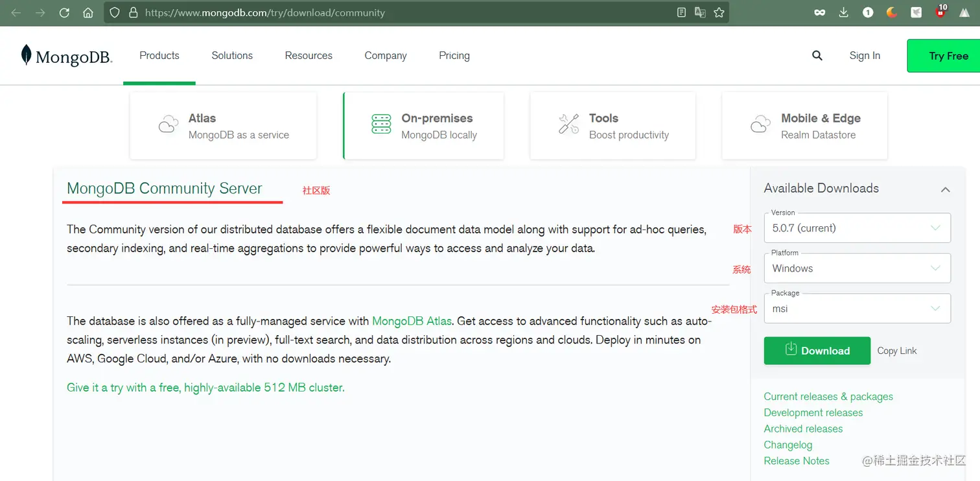Screen dimensions: 980x481
Task: Click the white square extension icon
Action: (x=916, y=12)
